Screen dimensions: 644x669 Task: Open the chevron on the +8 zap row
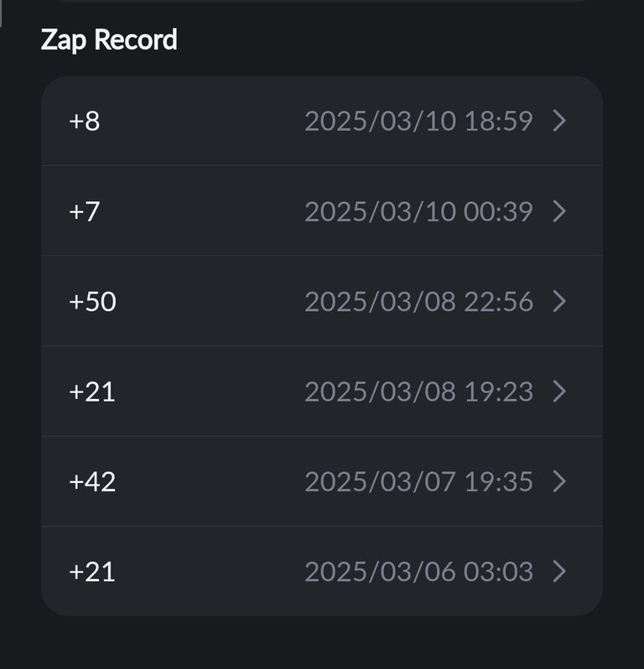pyautogui.click(x=559, y=121)
